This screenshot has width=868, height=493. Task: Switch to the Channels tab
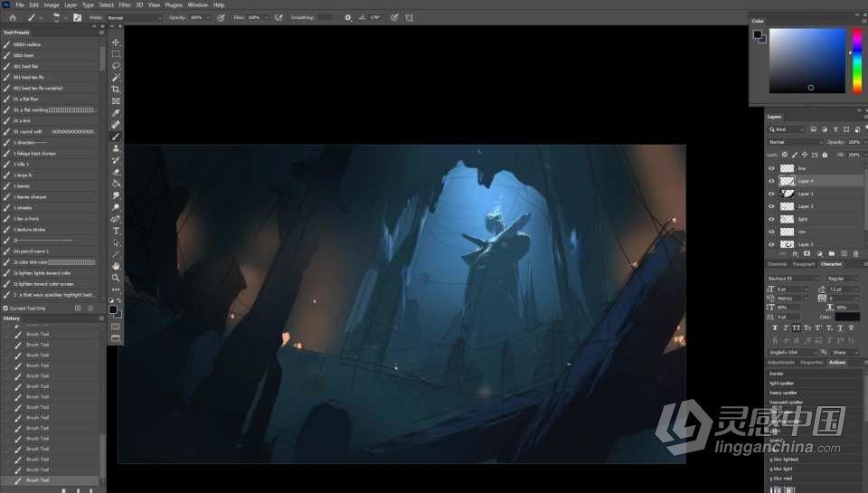tap(777, 264)
